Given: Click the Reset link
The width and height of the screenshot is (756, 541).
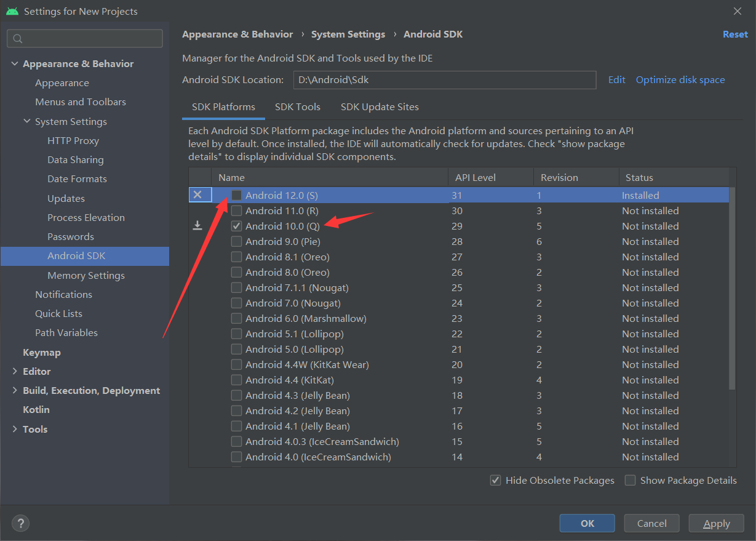Looking at the screenshot, I should pyautogui.click(x=735, y=34).
